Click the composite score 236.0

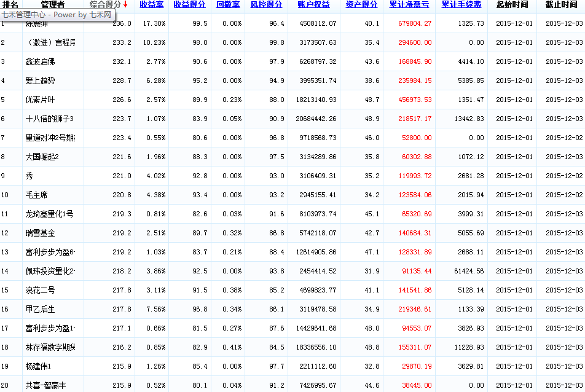(x=122, y=23)
